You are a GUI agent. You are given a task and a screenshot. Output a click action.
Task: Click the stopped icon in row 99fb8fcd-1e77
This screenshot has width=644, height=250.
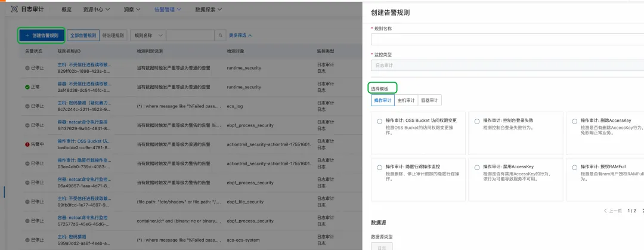(x=27, y=202)
